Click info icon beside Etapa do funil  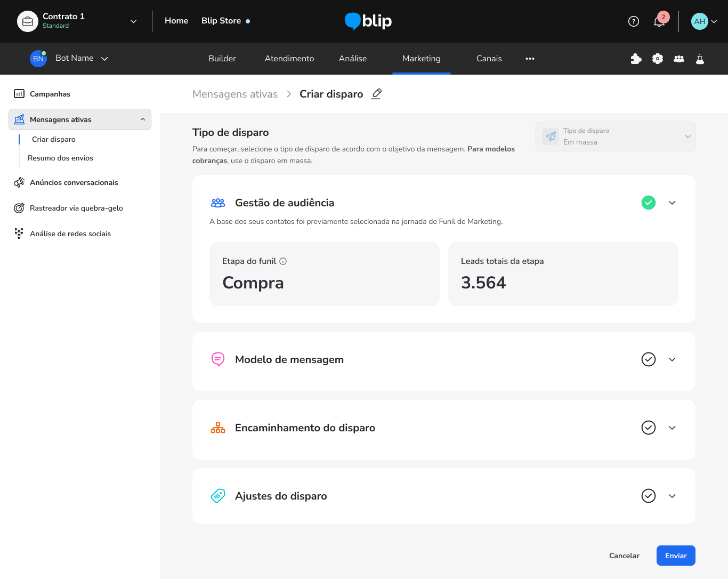coord(283,261)
